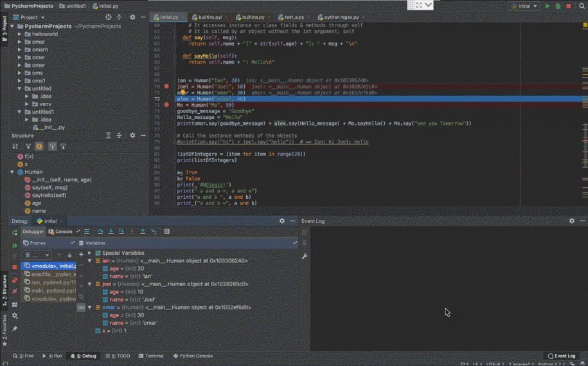This screenshot has height=366, width=588.
Task: Click Show Execution Point icon in debugger toolbar
Action: (x=87, y=232)
